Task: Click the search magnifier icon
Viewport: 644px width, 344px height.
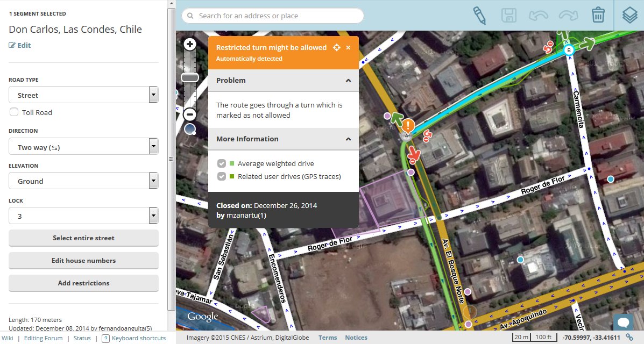Action: click(x=190, y=16)
